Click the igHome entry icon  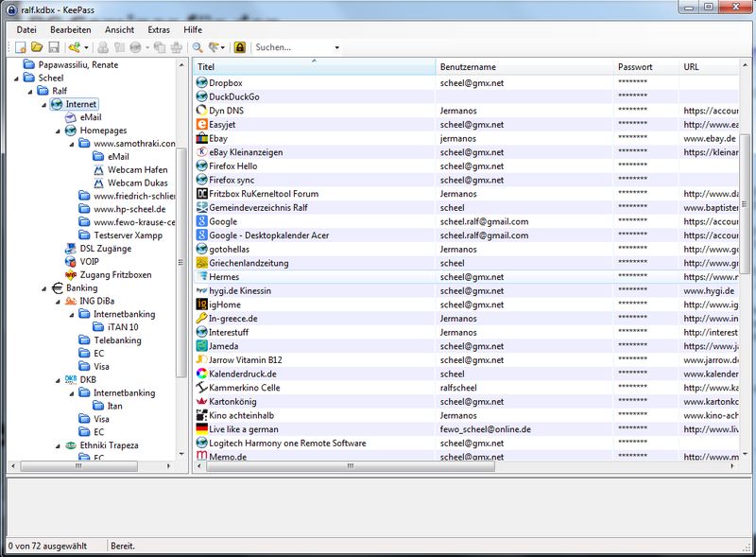point(202,305)
